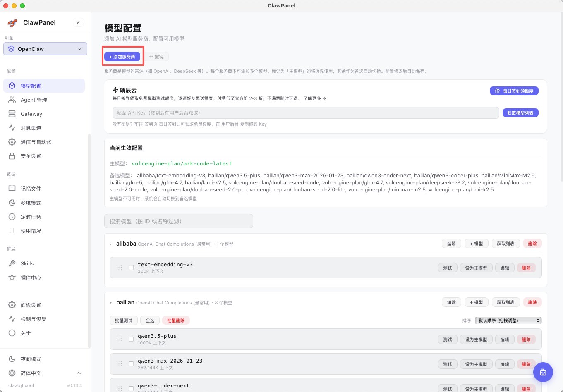Screen dimensions: 563x392
Task: Click the 添加服务商 button
Action: (122, 57)
